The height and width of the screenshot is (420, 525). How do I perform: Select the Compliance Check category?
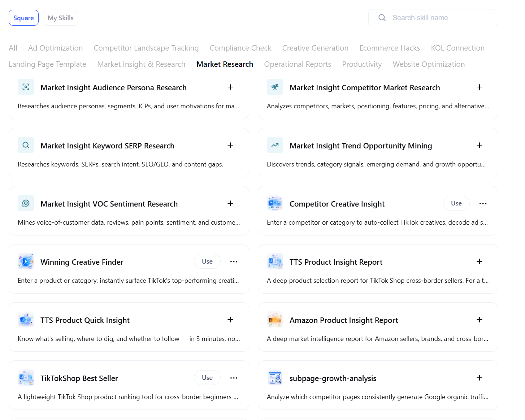coord(240,48)
